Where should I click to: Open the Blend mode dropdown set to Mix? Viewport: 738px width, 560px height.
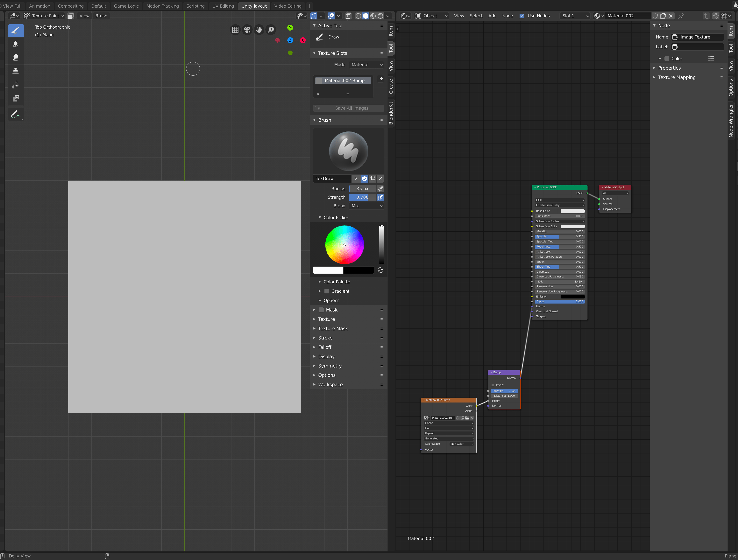(366, 206)
